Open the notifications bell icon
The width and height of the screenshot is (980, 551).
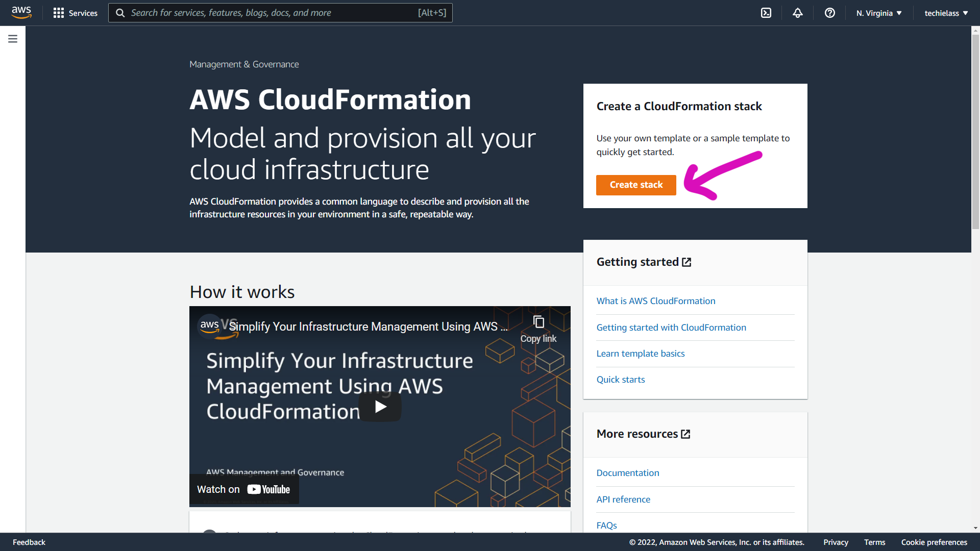(798, 13)
